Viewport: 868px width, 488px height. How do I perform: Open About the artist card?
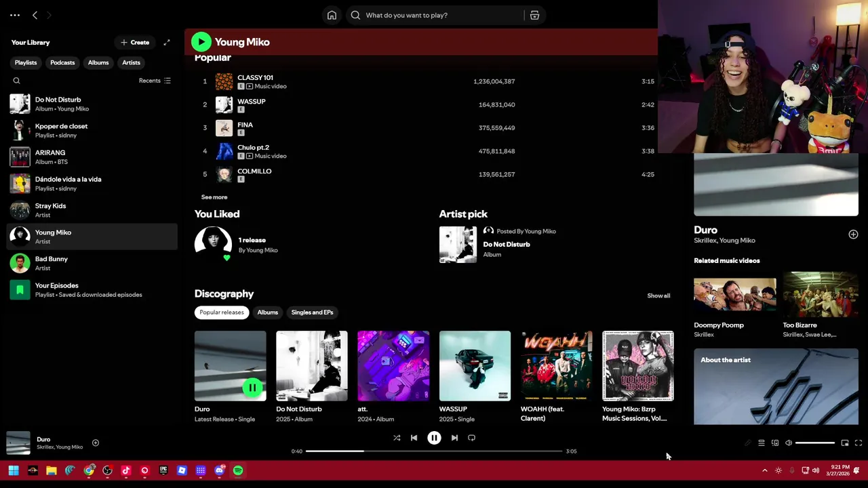click(x=776, y=386)
